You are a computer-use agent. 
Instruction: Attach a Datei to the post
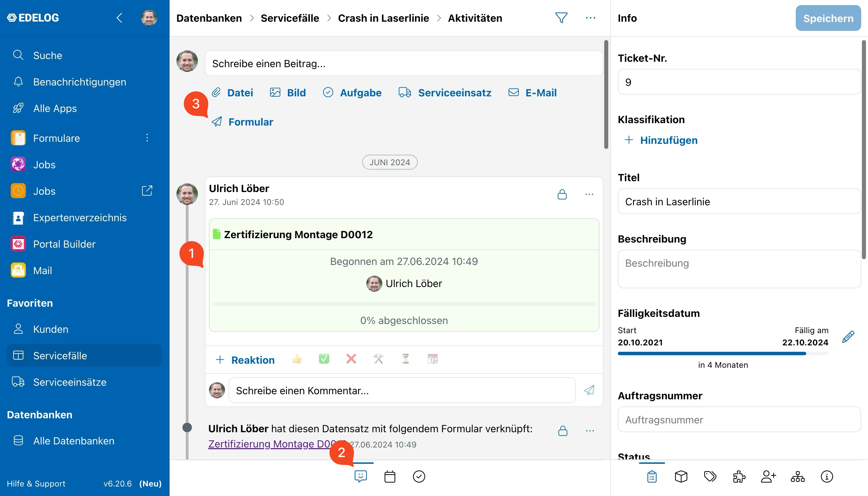click(233, 93)
